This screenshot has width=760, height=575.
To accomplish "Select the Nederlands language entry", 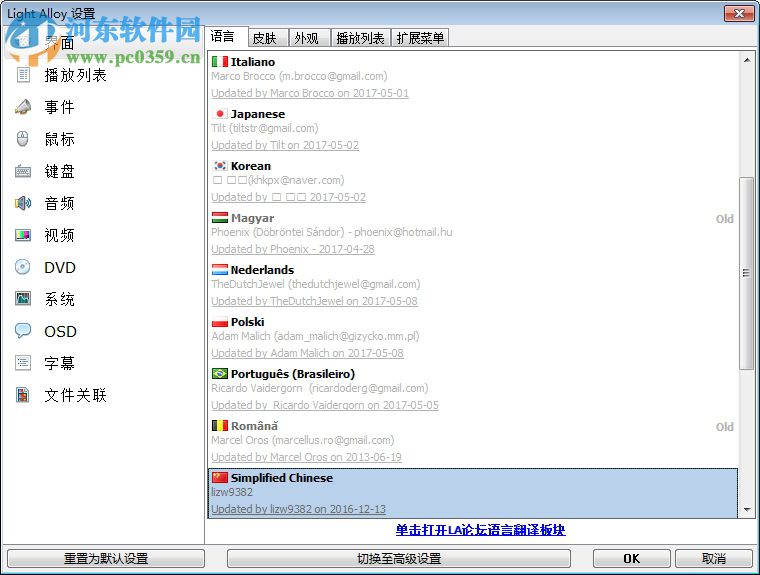I will point(474,285).
